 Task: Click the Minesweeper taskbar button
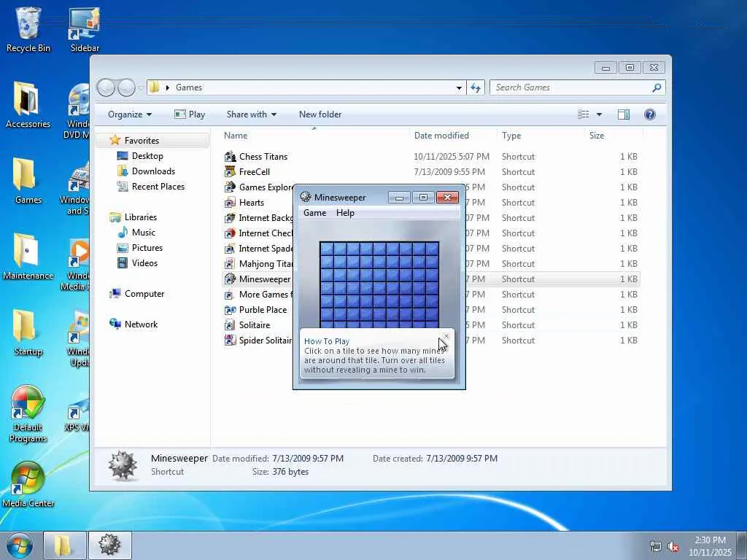tap(109, 545)
